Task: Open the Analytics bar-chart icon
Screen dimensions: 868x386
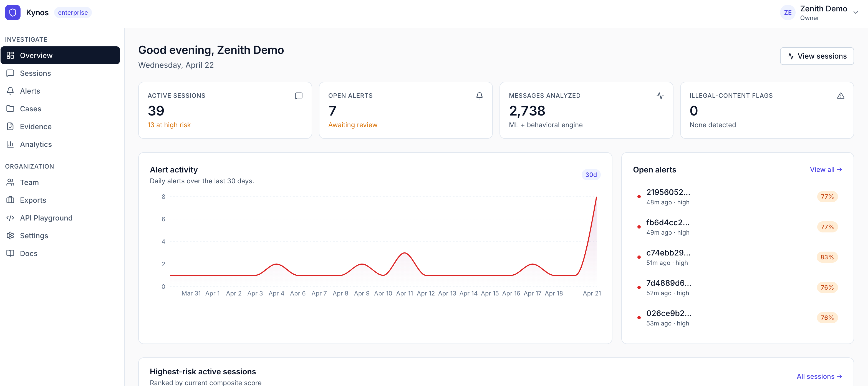Action: pos(10,144)
